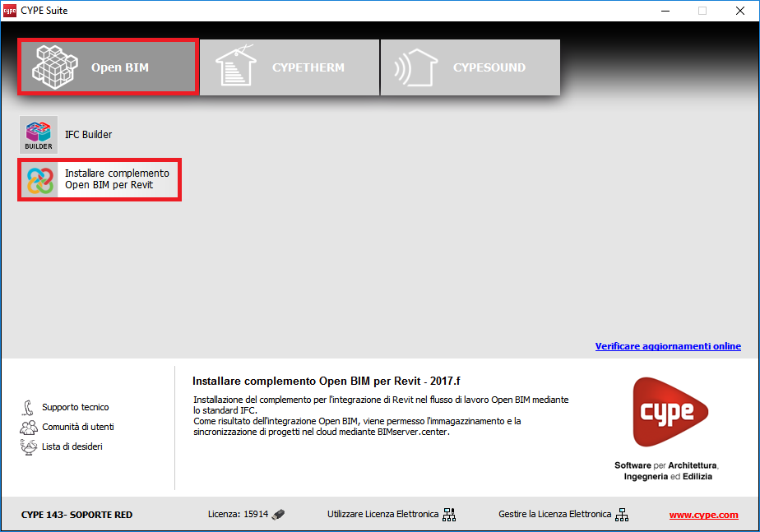Open Lista di desideri
The height and width of the screenshot is (532, 760).
click(x=72, y=446)
